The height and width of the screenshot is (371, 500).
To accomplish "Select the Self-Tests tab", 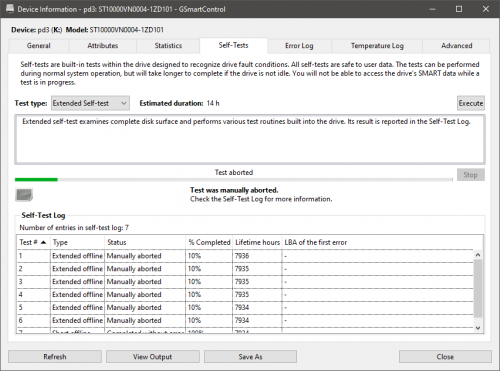I will 233,45.
